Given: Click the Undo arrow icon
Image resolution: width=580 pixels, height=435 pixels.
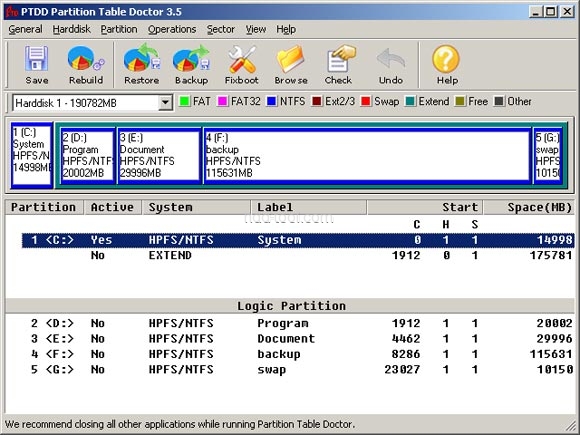Looking at the screenshot, I should click(x=391, y=59).
